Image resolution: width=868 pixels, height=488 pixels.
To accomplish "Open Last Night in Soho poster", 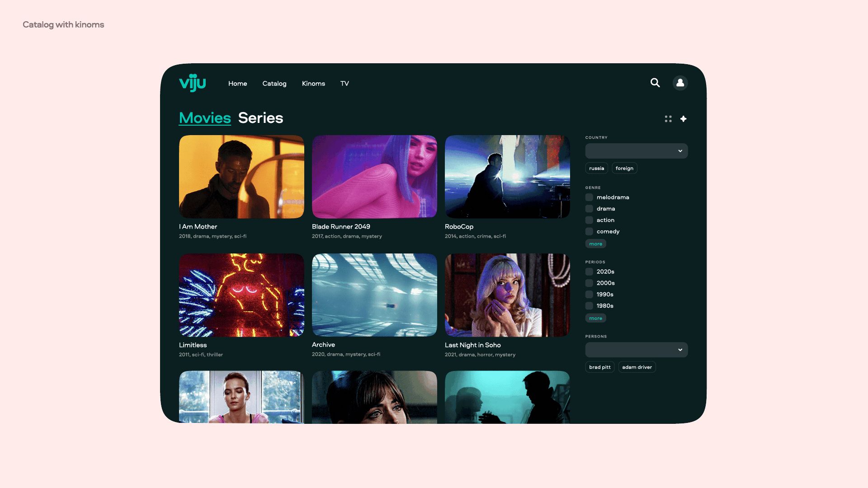I will (x=507, y=295).
